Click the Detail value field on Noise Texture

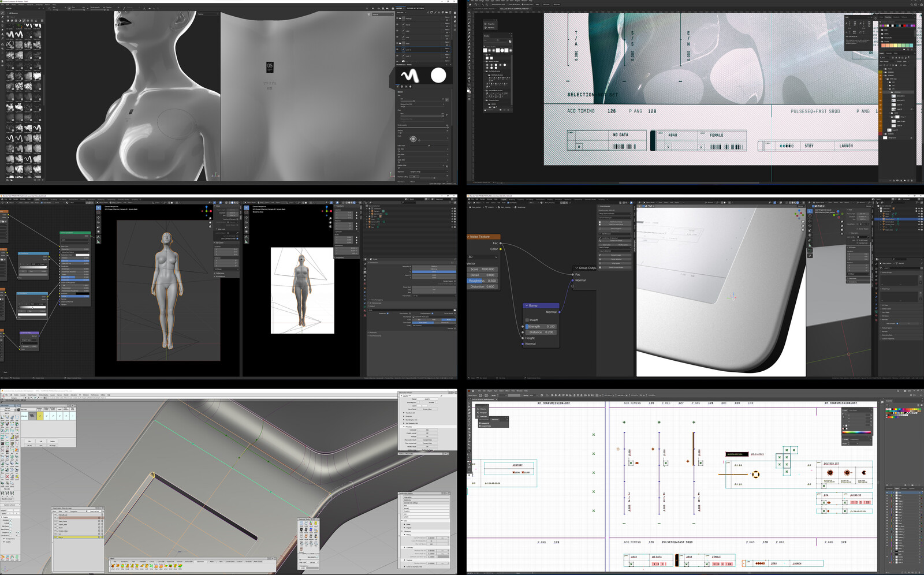point(483,275)
